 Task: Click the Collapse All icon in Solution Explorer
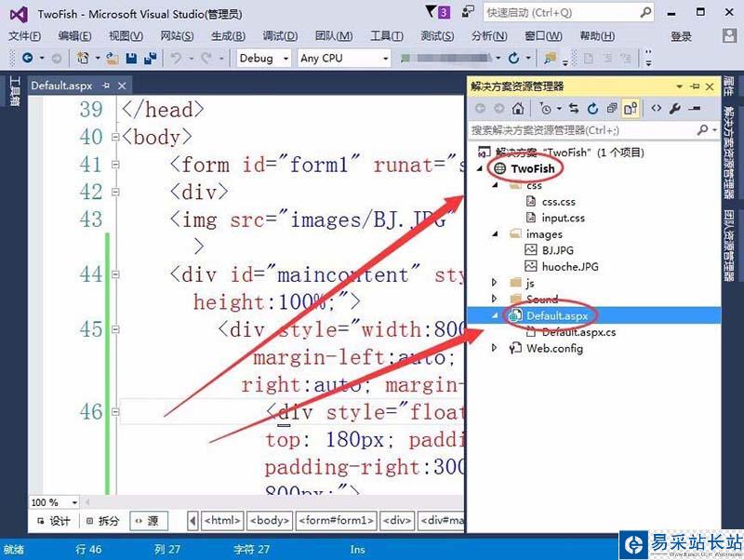click(612, 109)
